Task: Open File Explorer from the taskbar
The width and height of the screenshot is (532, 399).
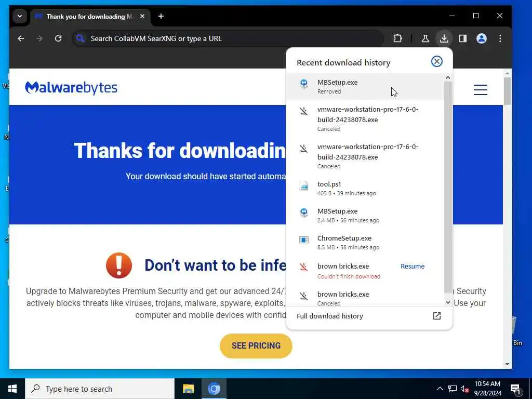Action: click(188, 389)
